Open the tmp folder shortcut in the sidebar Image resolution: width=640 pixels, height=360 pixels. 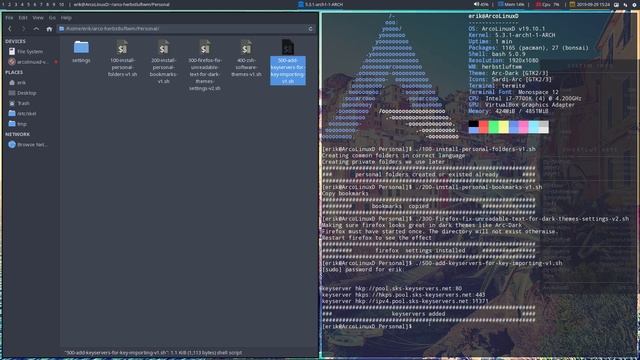[x=18, y=124]
